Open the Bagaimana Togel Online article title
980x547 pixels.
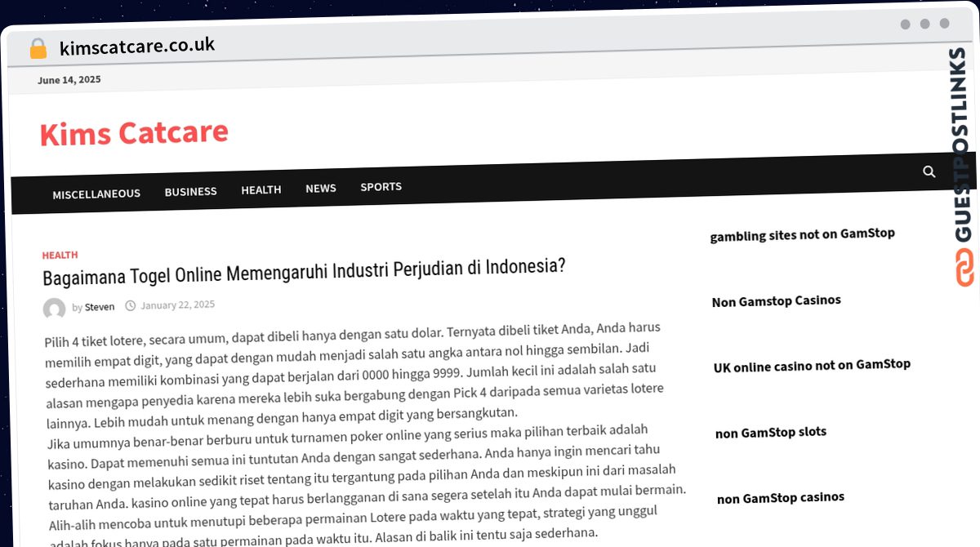point(304,273)
